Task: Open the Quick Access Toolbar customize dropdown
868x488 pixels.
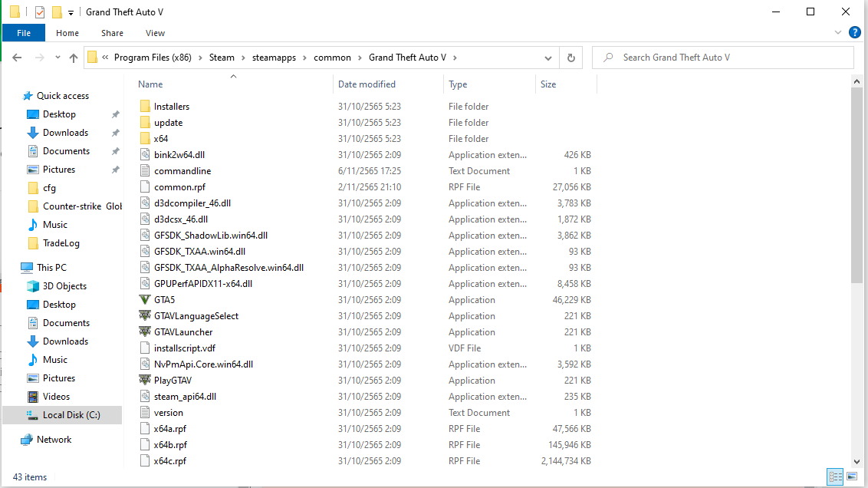Action: tap(71, 12)
